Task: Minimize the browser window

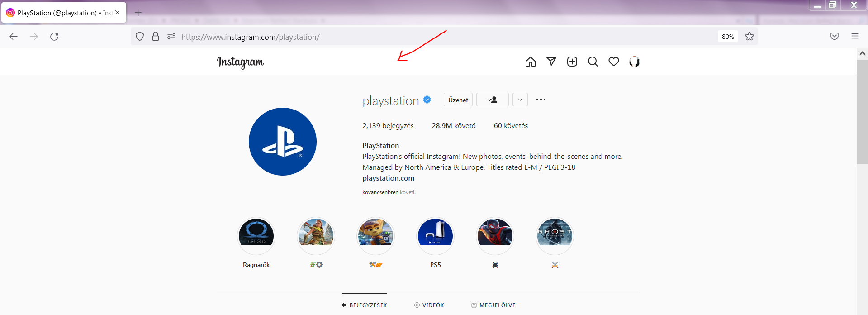Action: [x=817, y=5]
